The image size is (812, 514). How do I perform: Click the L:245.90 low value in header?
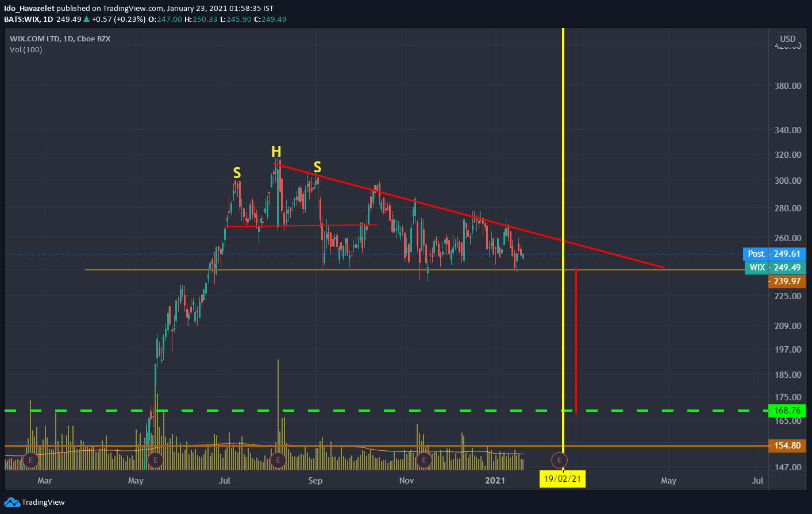click(236, 19)
